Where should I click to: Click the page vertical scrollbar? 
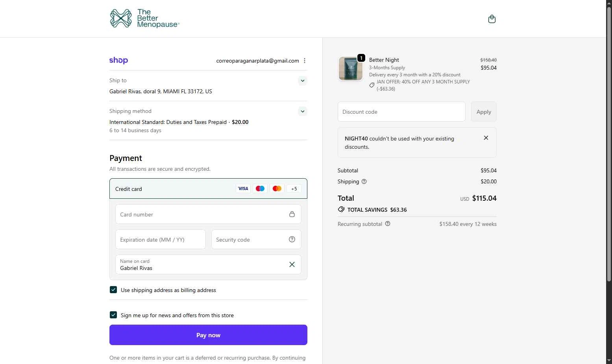click(609, 144)
